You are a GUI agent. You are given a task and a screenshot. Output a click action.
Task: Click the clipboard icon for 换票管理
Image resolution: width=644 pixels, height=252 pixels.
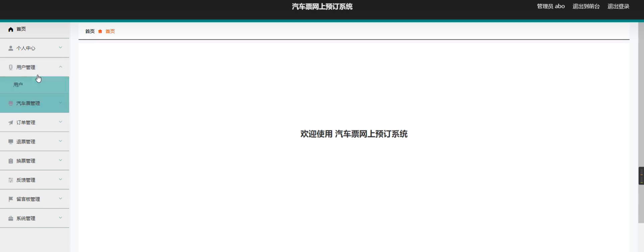[11, 161]
